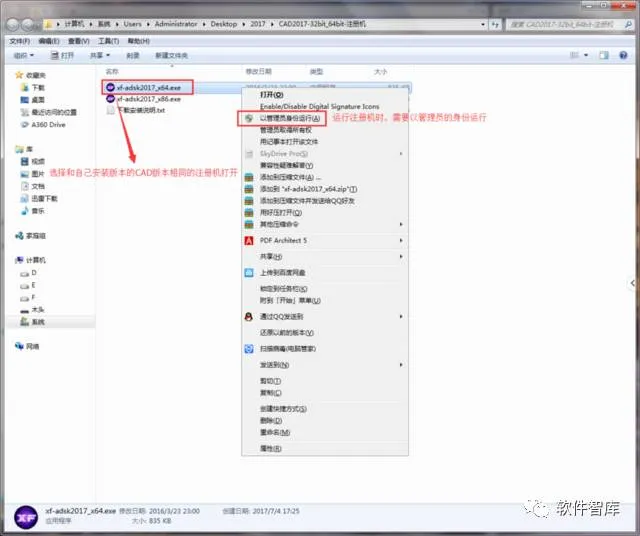Open the 共享 dropdown in toolbar

click(100, 55)
